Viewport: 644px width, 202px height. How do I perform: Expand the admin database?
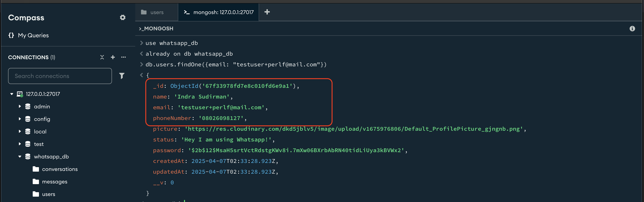coord(20,106)
